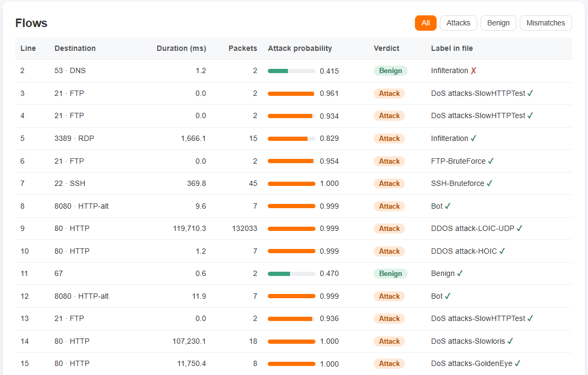
Task: Switch to the Mismatches filter
Action: [546, 23]
